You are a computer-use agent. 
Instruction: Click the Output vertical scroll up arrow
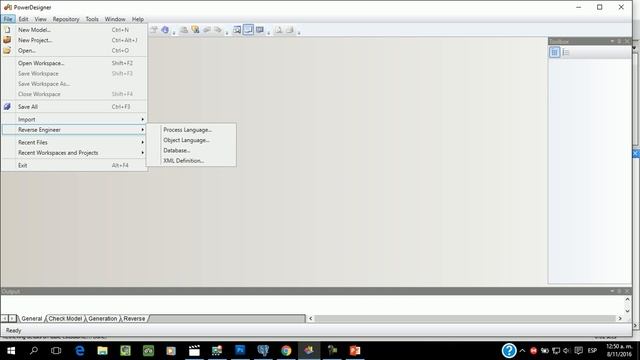627,300
